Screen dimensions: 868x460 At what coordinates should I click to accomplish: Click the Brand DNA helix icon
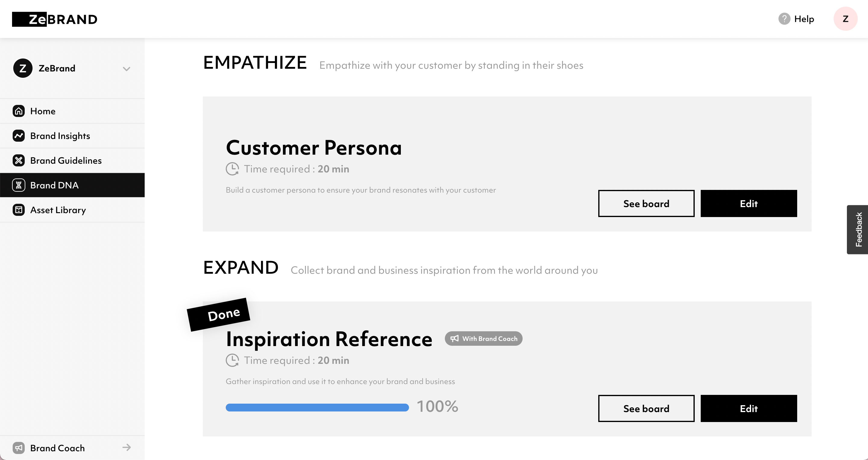pyautogui.click(x=19, y=185)
